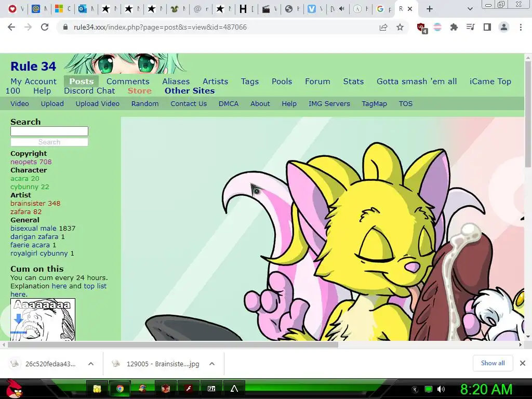
Task: Open the IMG Servers page
Action: click(329, 104)
